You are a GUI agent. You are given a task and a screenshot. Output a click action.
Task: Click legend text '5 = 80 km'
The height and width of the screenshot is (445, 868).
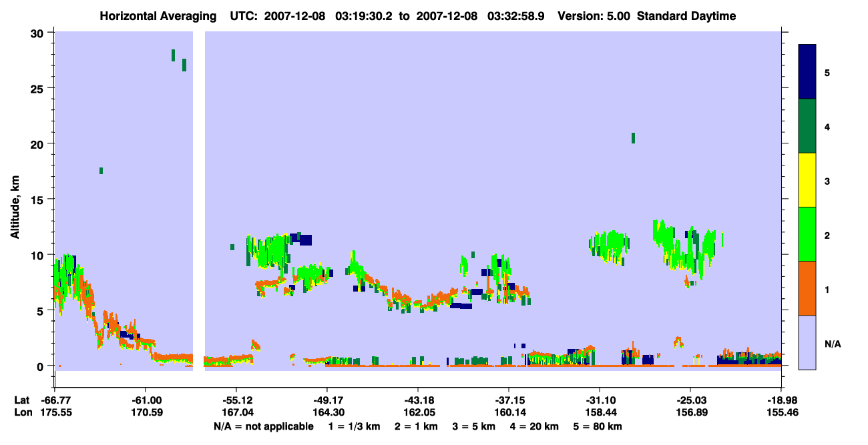coord(598,426)
